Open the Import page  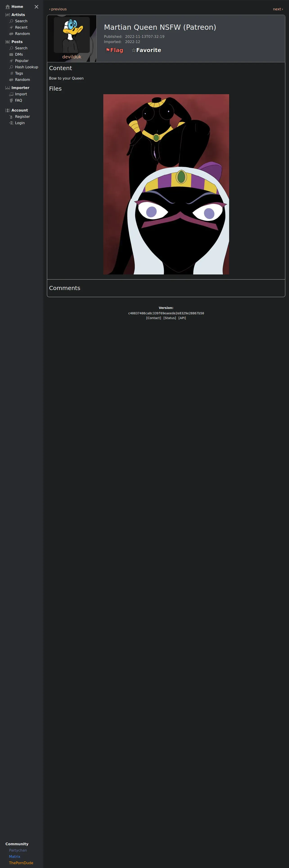tap(21, 94)
